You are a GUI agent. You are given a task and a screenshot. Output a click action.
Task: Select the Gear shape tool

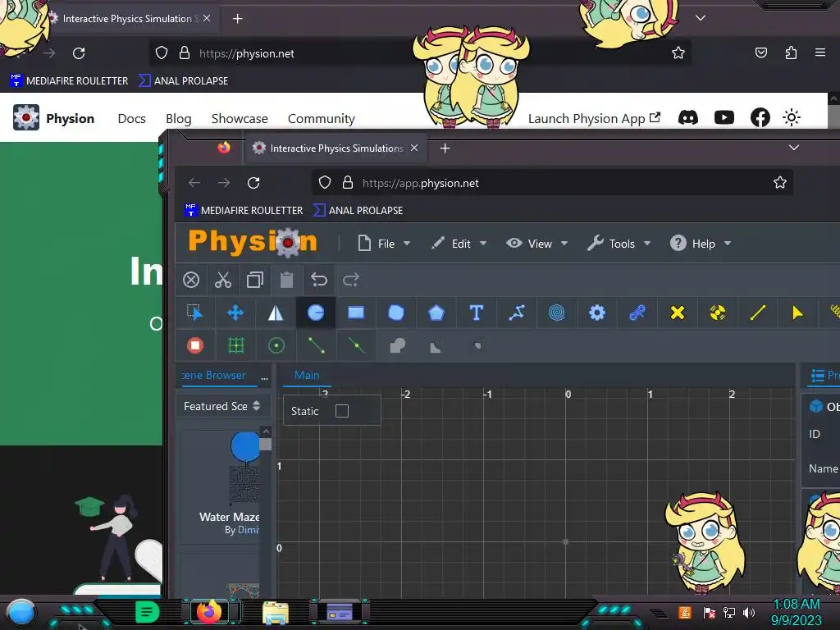pos(597,313)
